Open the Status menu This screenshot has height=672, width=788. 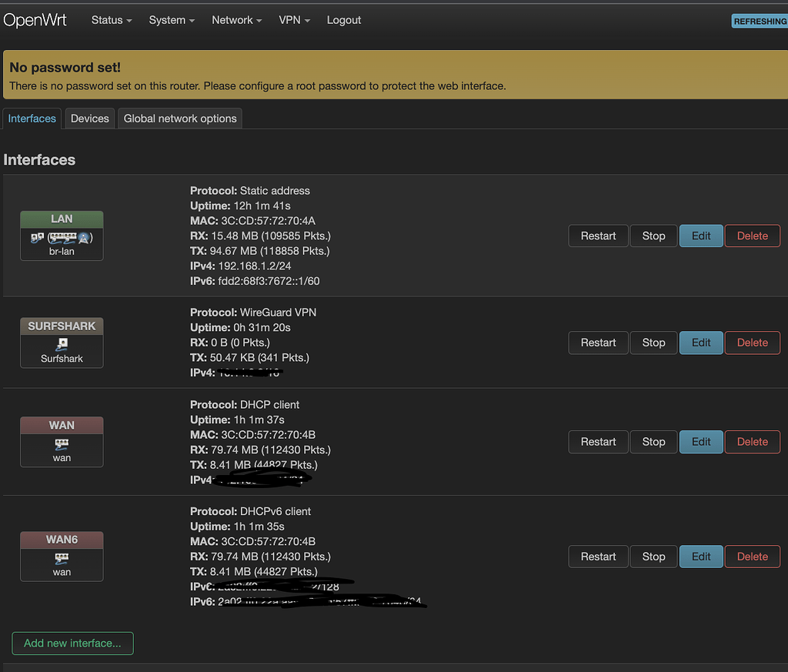coord(107,20)
